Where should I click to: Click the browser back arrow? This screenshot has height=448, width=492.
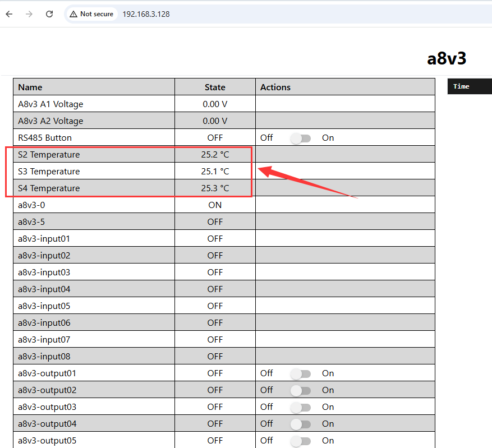tap(9, 14)
